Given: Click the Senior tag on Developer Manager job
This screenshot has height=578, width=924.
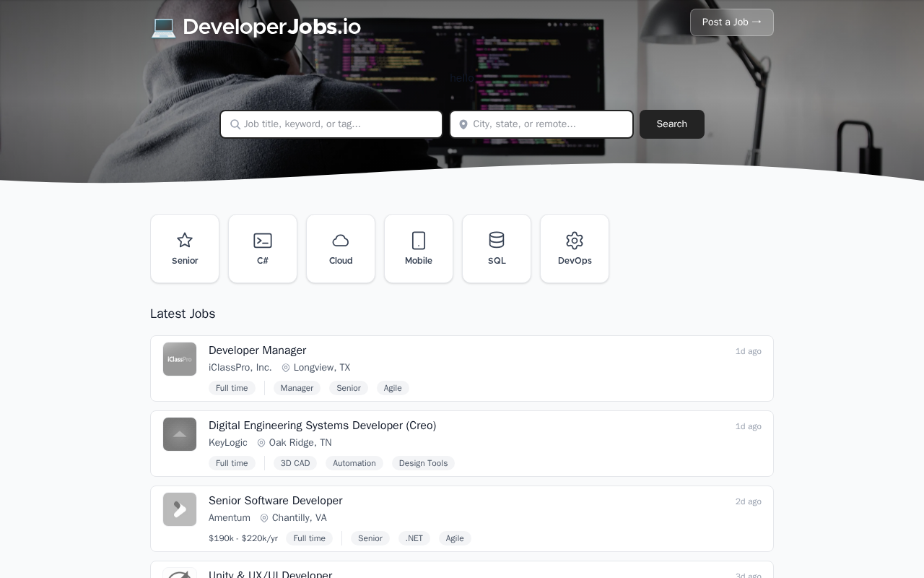Looking at the screenshot, I should pos(349,388).
